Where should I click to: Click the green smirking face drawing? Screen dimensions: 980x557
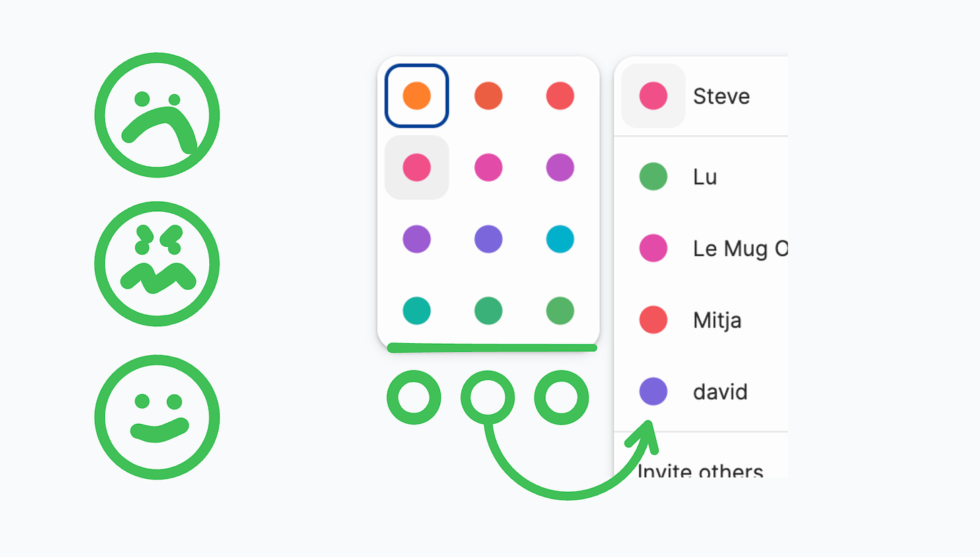click(x=157, y=417)
